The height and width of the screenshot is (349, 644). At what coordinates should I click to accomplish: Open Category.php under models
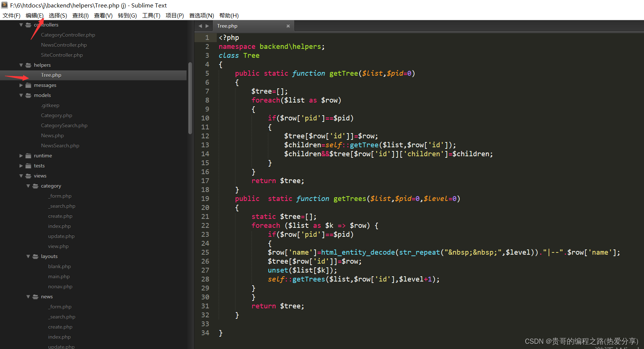pos(57,116)
